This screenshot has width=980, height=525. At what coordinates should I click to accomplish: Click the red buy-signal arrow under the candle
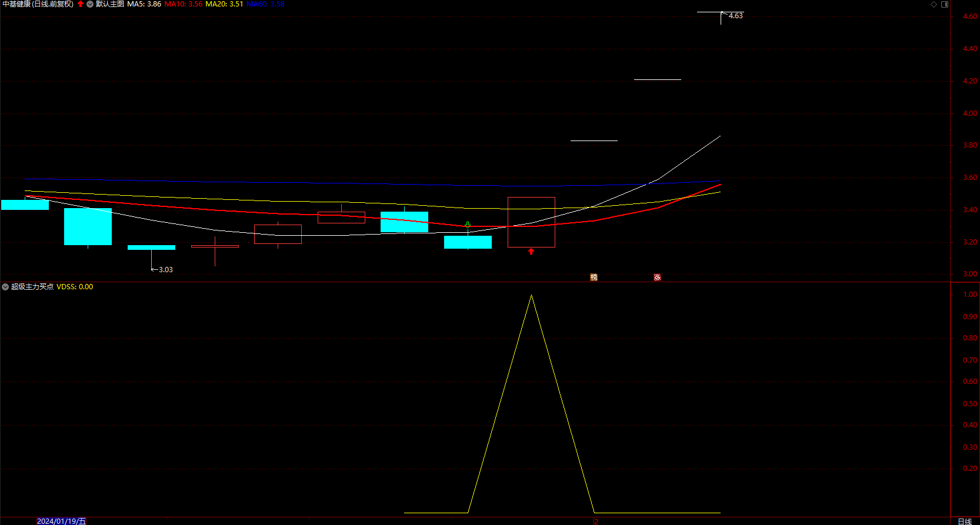point(531,252)
